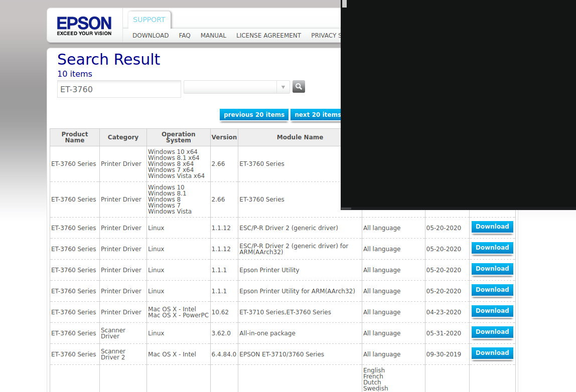Download the Epson Printer Utility version 1.1.1

click(x=492, y=269)
